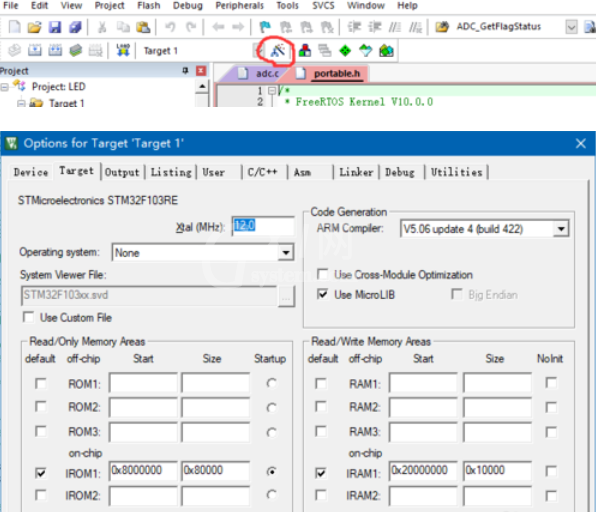Switch to the C/C++ tab
The width and height of the screenshot is (596, 512).
tap(262, 172)
